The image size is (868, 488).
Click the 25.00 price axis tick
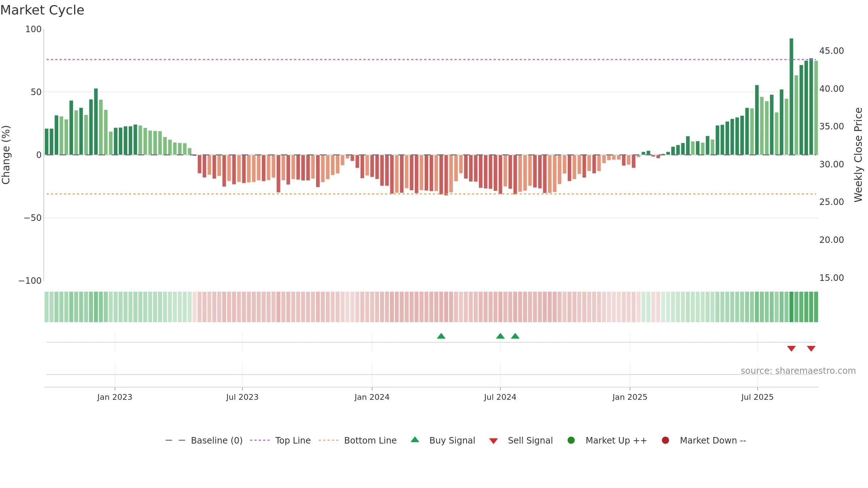831,202
